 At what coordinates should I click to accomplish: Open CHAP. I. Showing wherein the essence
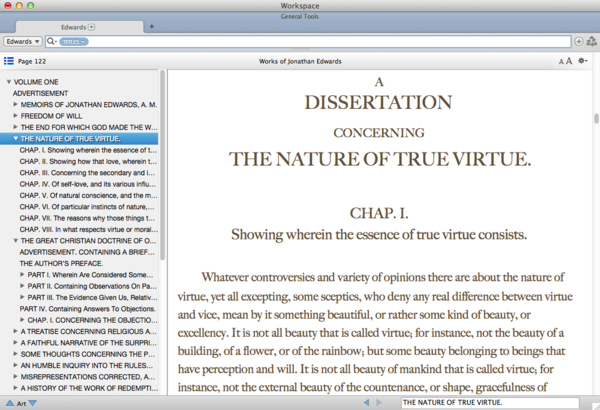click(88, 150)
